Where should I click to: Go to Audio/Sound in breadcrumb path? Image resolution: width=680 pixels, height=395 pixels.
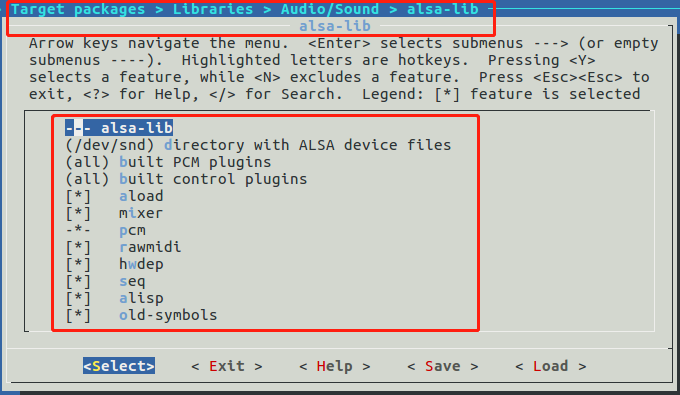[330, 9]
